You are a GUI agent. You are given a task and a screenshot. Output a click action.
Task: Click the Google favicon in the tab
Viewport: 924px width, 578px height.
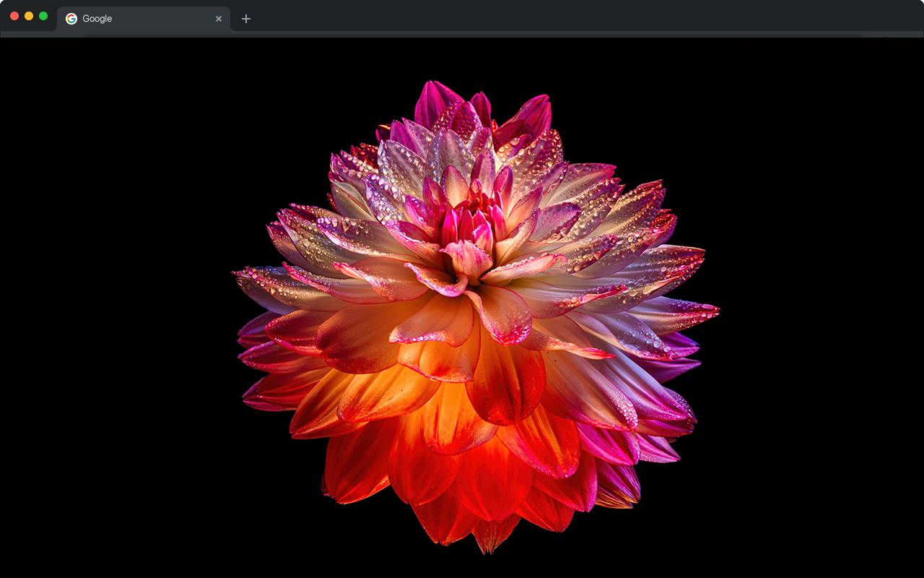coord(71,19)
